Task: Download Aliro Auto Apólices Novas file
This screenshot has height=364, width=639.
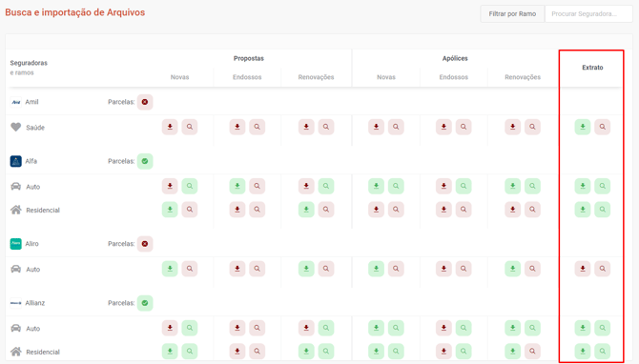Action: (376, 269)
